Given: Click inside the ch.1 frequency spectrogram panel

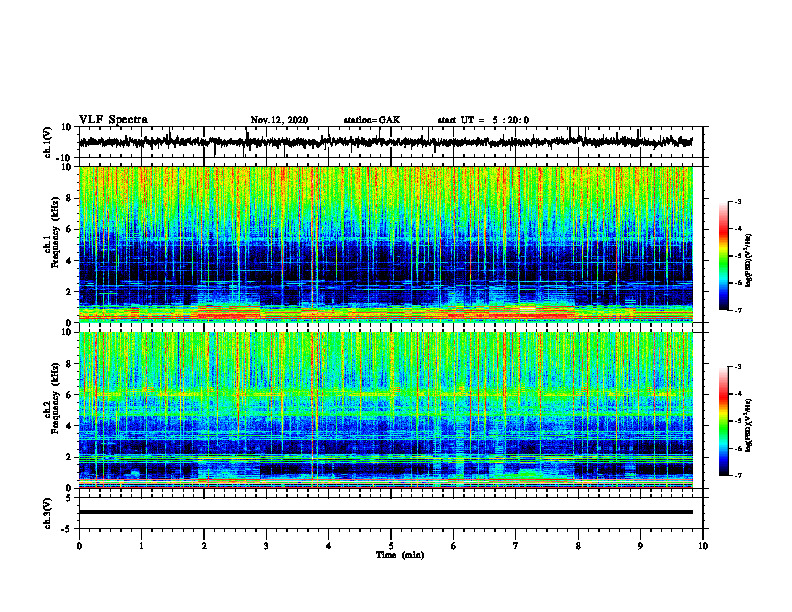Looking at the screenshot, I should tap(386, 244).
